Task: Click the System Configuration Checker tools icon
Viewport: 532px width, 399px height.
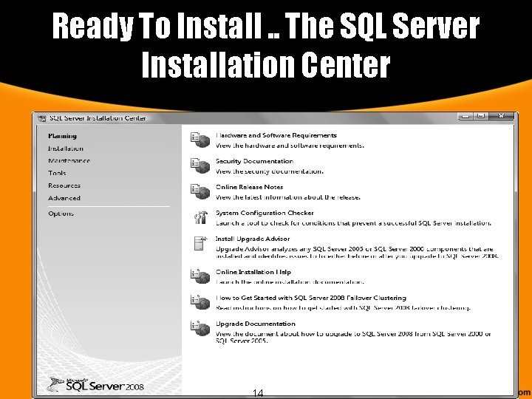Action: point(201,217)
